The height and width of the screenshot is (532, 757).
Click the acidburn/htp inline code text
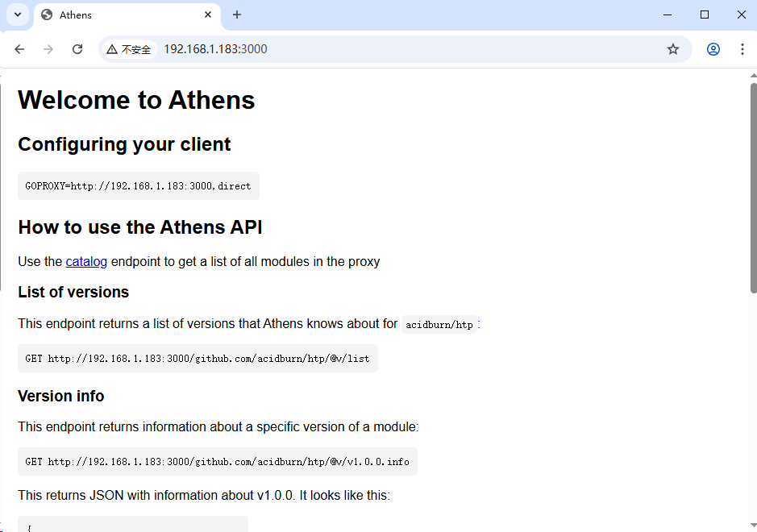point(439,325)
